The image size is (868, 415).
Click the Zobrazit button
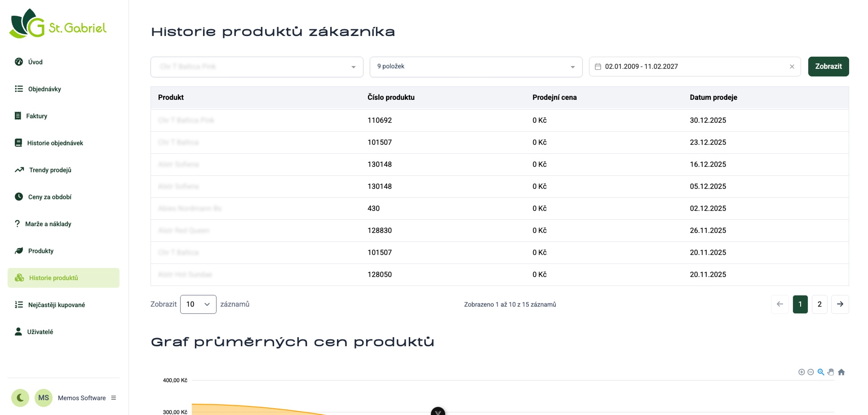pyautogui.click(x=828, y=67)
